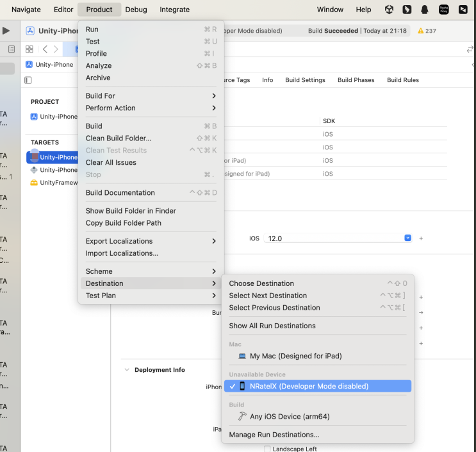476x452 pixels.
Task: Switch to the Build Rules tab
Action: point(403,80)
